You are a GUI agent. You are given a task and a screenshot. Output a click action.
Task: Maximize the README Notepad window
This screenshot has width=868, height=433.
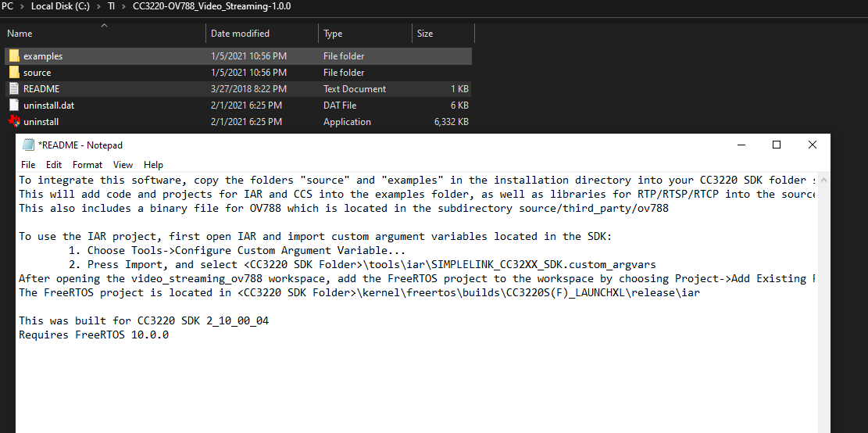[777, 145]
